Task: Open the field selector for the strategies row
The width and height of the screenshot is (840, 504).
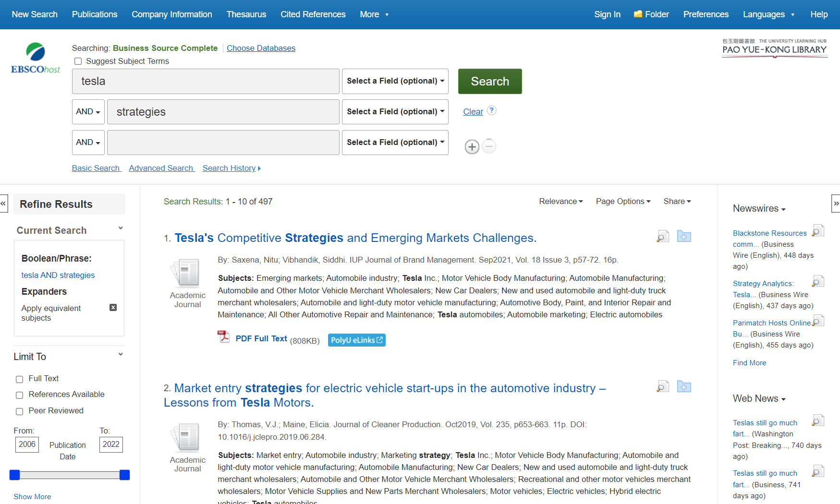Action: (395, 112)
